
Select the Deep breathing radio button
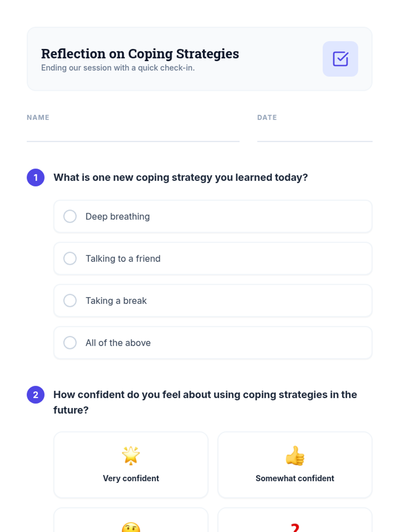point(70,216)
